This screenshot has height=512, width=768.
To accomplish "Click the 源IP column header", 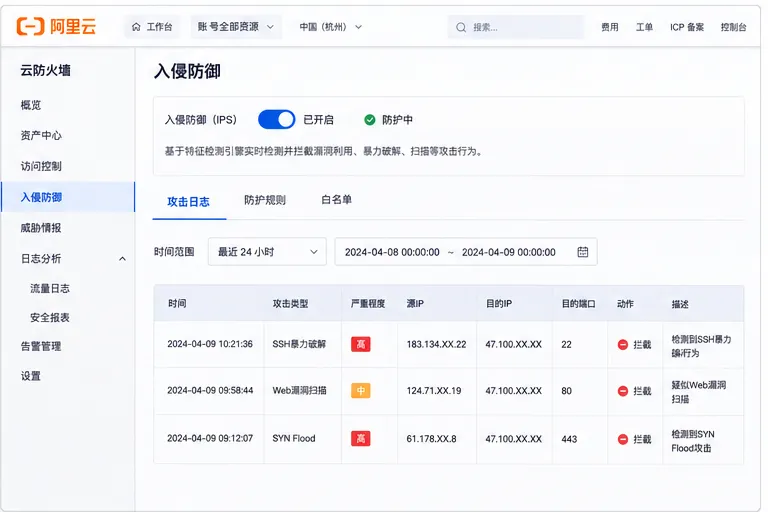I will [x=415, y=304].
